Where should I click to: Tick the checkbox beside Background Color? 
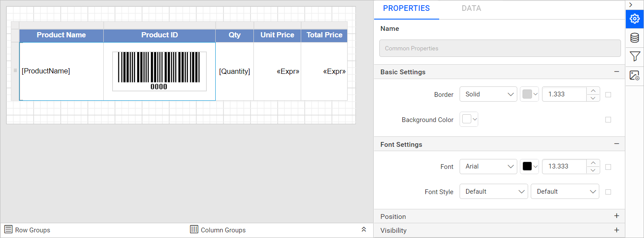pyautogui.click(x=608, y=120)
